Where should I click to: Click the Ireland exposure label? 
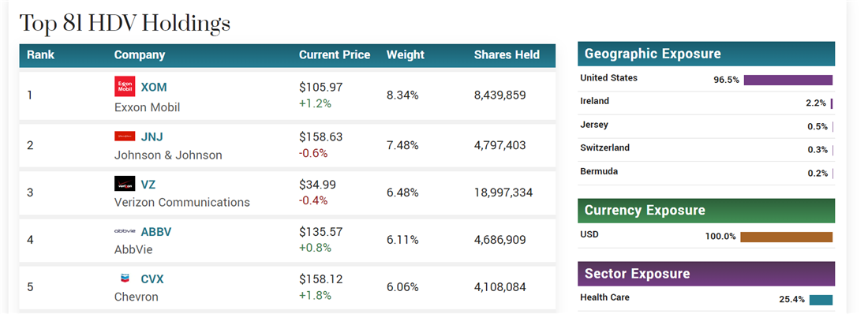(594, 101)
